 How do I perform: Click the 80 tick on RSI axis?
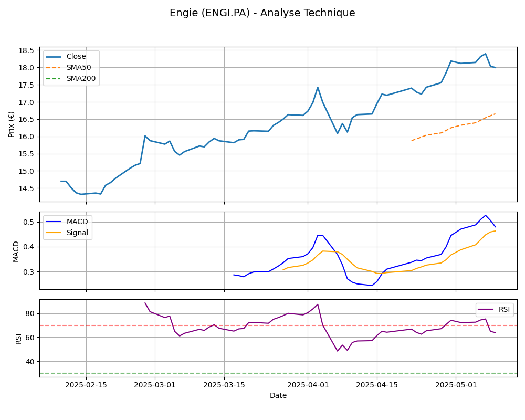(x=30, y=314)
